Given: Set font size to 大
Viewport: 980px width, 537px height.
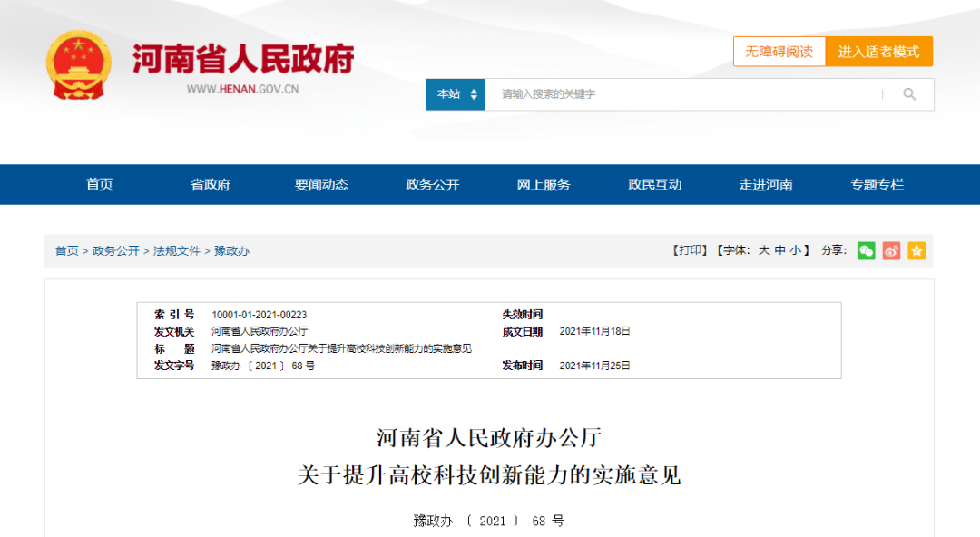Looking at the screenshot, I should pyautogui.click(x=764, y=250).
